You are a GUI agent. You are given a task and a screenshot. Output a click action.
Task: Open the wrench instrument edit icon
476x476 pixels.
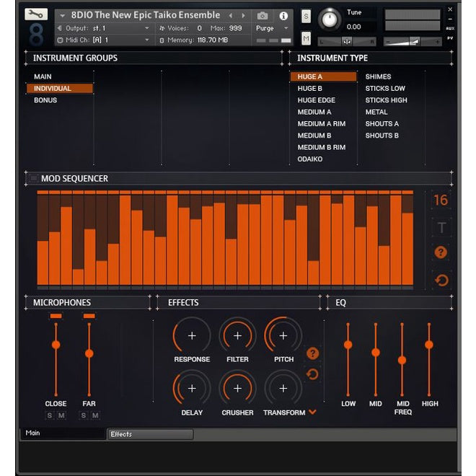36,14
